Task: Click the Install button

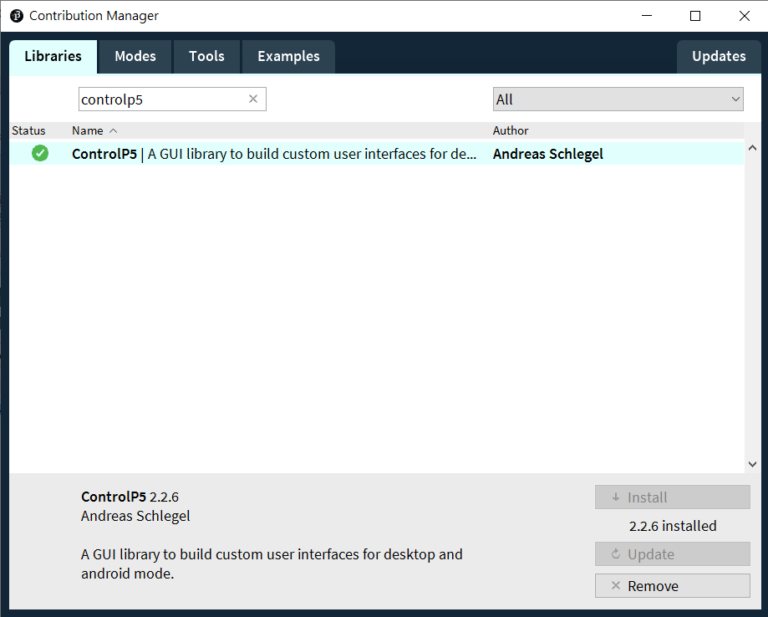Action: [672, 497]
